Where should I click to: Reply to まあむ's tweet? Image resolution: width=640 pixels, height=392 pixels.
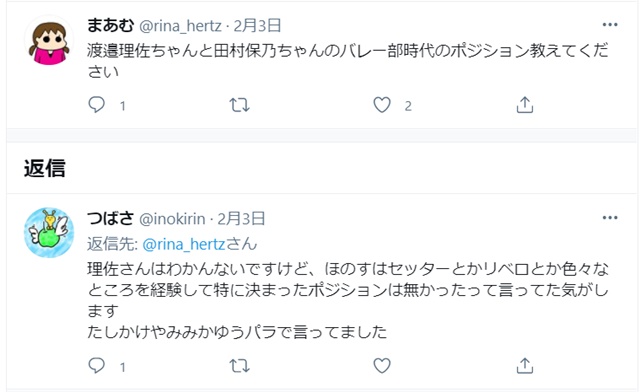(x=97, y=105)
